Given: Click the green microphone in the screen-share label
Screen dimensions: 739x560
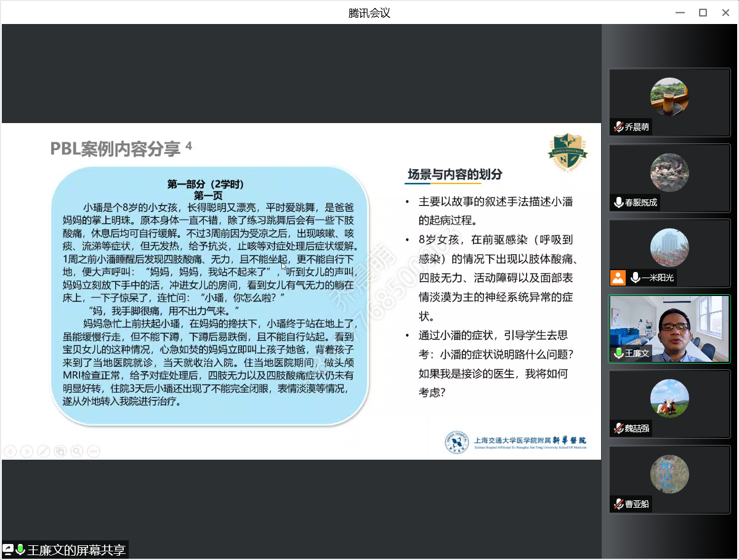Looking at the screenshot, I should (x=20, y=550).
